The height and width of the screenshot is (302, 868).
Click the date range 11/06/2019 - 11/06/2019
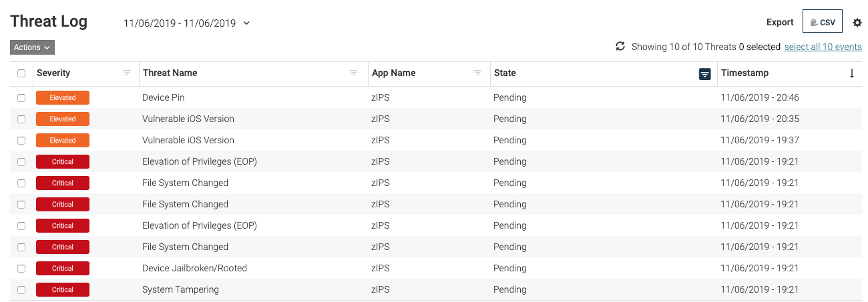180,23
